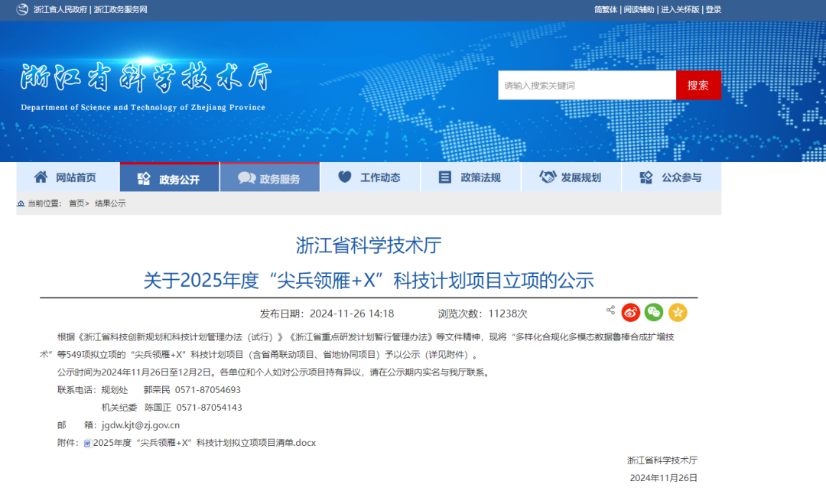Share to Weibo via red icon
The height and width of the screenshot is (504, 826).
pos(630,312)
